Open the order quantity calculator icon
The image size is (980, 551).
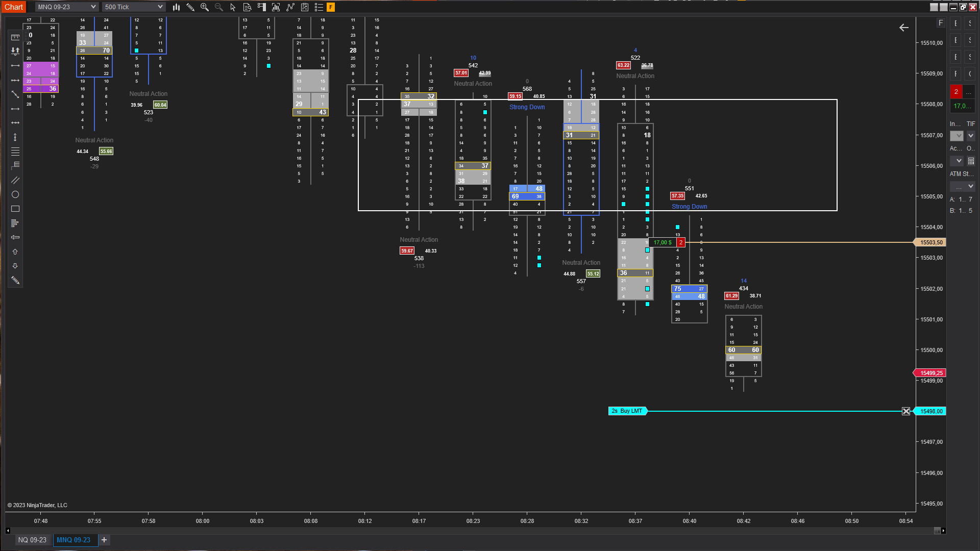click(971, 161)
